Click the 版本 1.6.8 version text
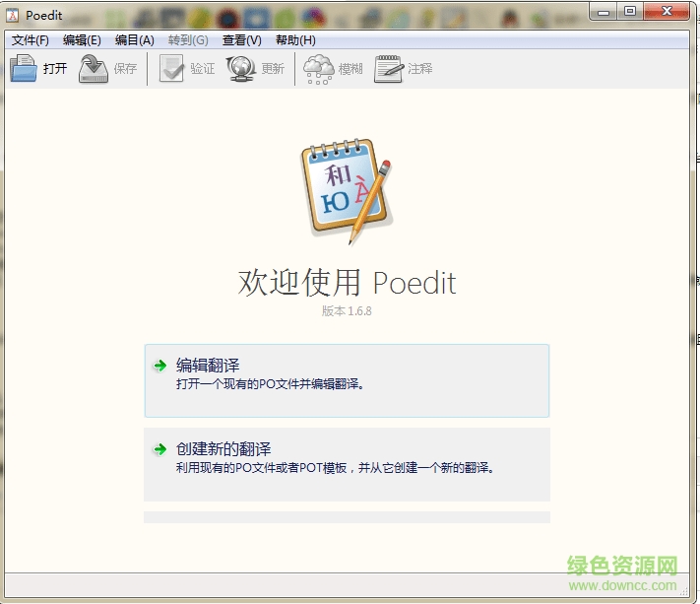700x604 pixels. pos(347,311)
